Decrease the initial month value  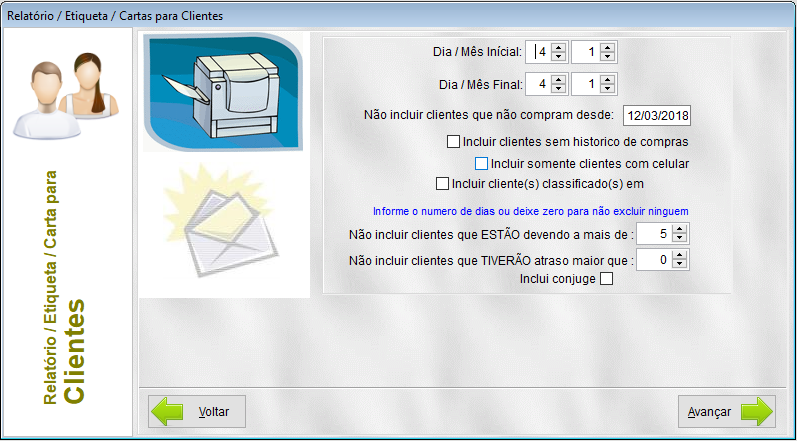[607, 56]
